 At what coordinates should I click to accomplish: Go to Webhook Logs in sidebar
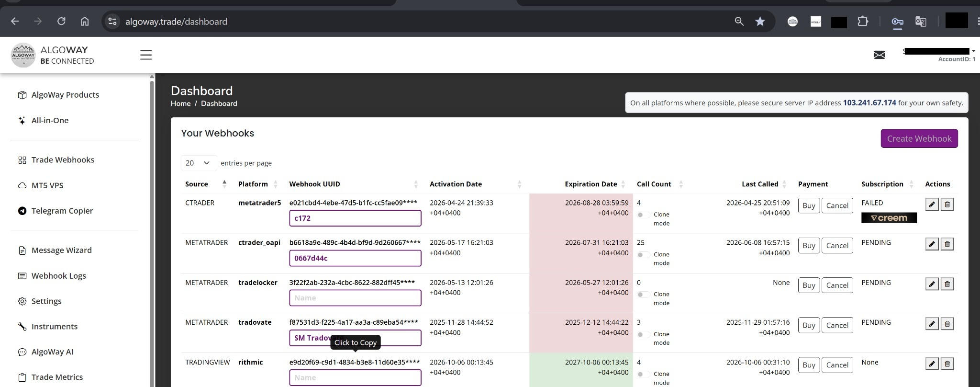[x=58, y=276]
